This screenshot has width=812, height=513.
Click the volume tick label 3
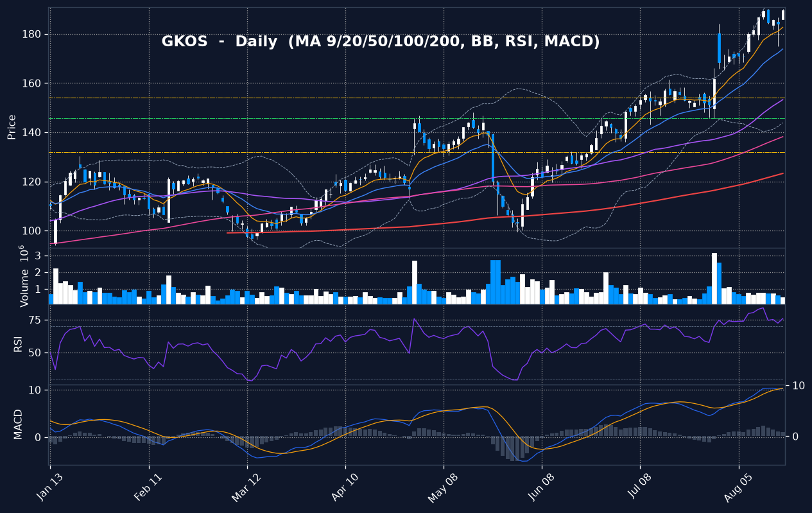39,256
